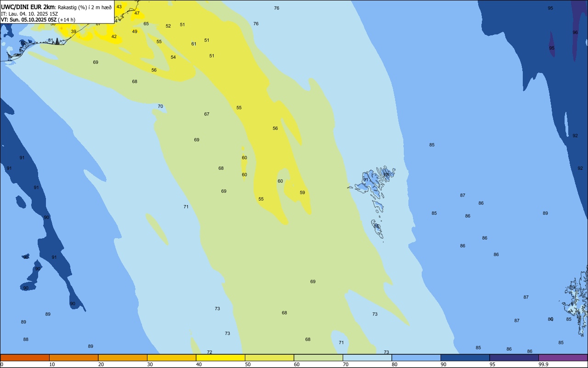This screenshot has height=368, width=588.
Task: Click the legend tick label '0' on colorbar
Action: click(x=2, y=364)
